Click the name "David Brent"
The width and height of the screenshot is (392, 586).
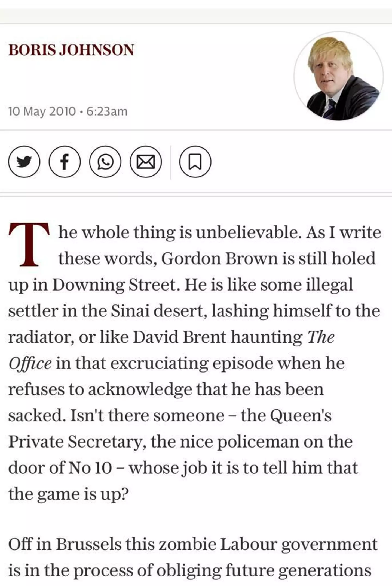pyautogui.click(x=179, y=337)
